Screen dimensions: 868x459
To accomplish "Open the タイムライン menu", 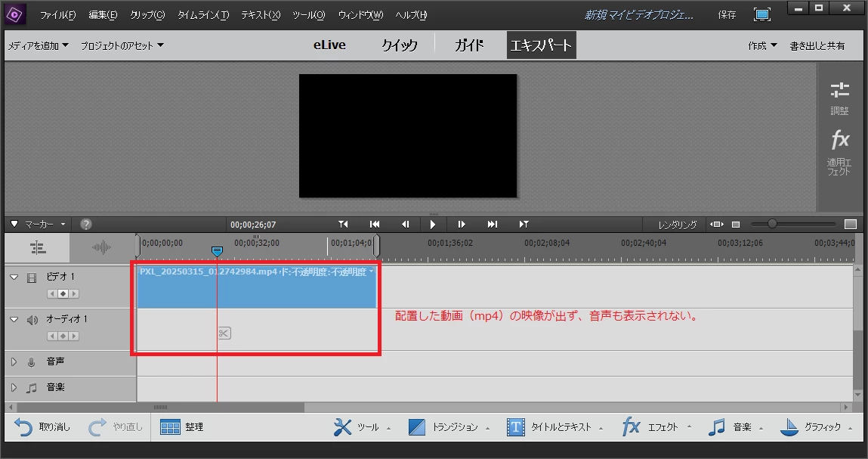I will [203, 15].
